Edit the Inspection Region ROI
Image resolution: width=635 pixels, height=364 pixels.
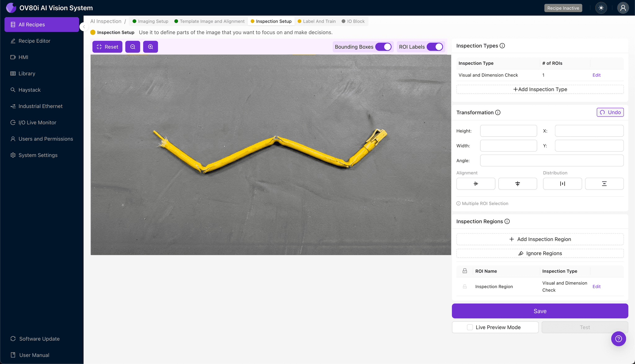596,287
